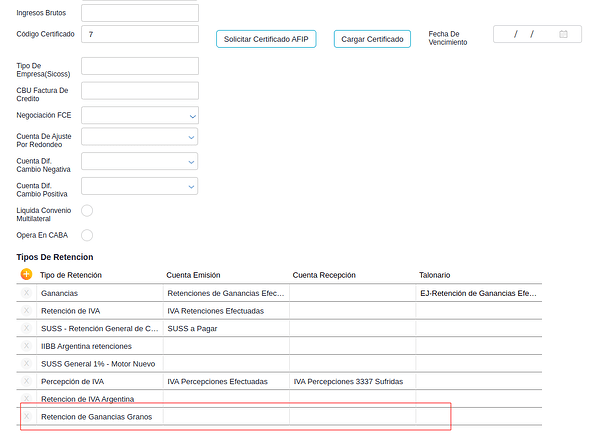Remove the Ganancias retention row
602x440 pixels.
point(27,293)
